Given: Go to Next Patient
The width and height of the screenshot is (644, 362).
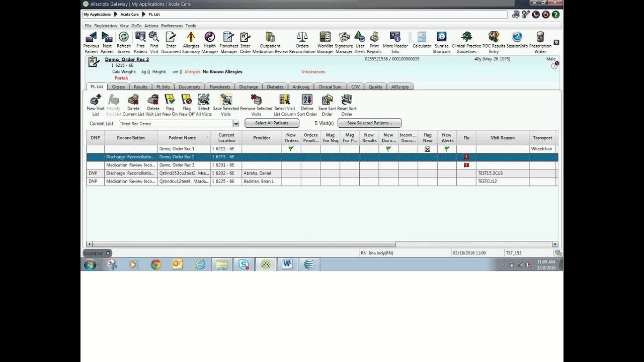Looking at the screenshot, I should pyautogui.click(x=107, y=42).
